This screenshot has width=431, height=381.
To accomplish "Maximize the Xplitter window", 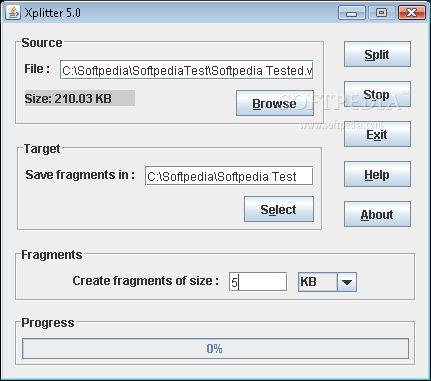I will click(381, 13).
